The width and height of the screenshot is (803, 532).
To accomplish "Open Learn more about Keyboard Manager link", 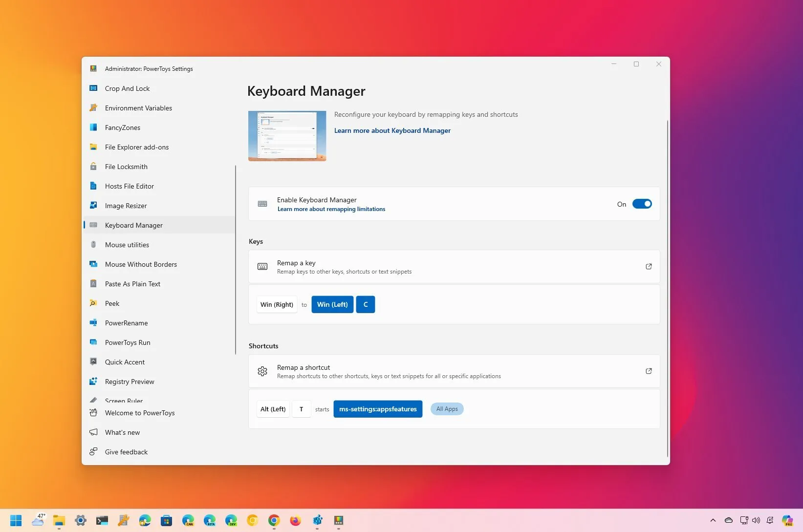I will 392,130.
